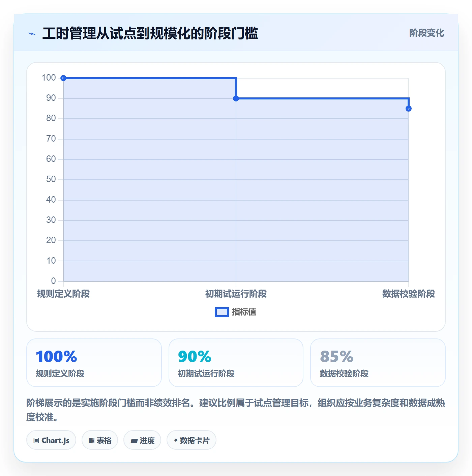Open the 85% 数据校验阶段 data card

pyautogui.click(x=378, y=363)
